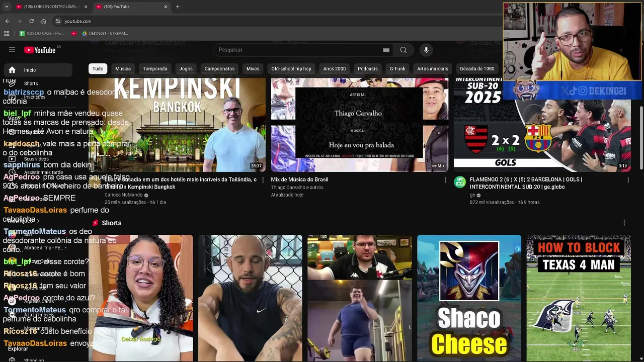The height and width of the screenshot is (362, 644).
Task: Open the YouTube guide hamburger menu
Action: point(12,50)
